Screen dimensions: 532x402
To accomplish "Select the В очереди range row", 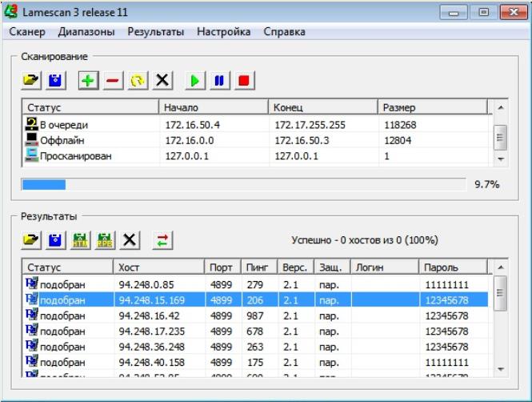I will [x=64, y=125].
